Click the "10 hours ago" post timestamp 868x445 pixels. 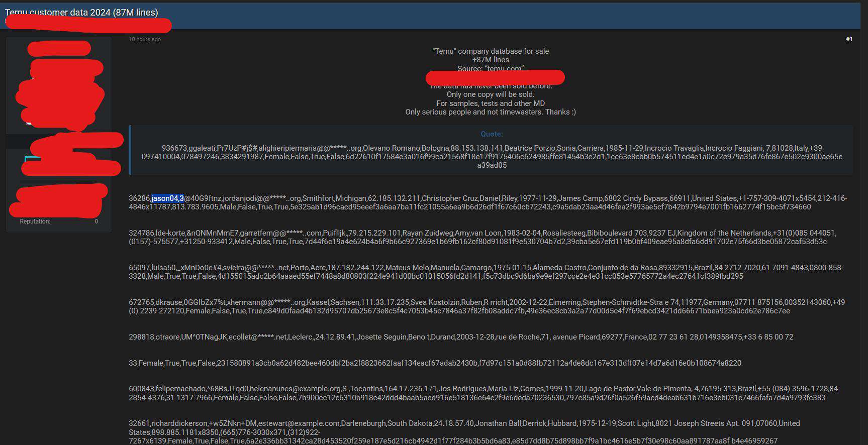click(x=145, y=39)
